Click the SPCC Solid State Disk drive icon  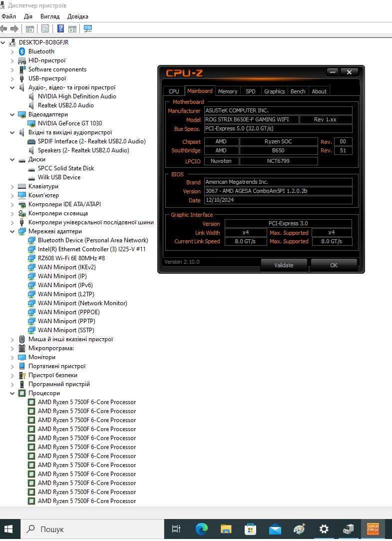[x=31, y=168]
